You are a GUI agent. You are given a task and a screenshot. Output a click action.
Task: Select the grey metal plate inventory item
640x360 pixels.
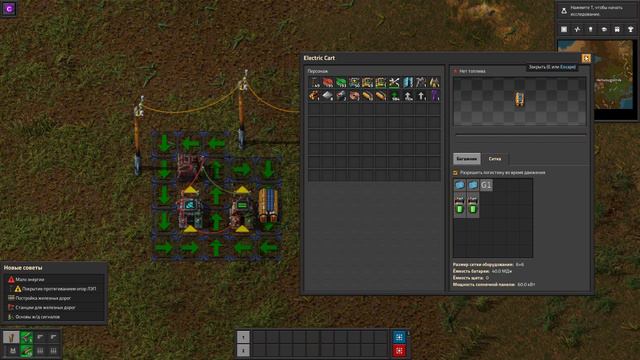tap(327, 96)
